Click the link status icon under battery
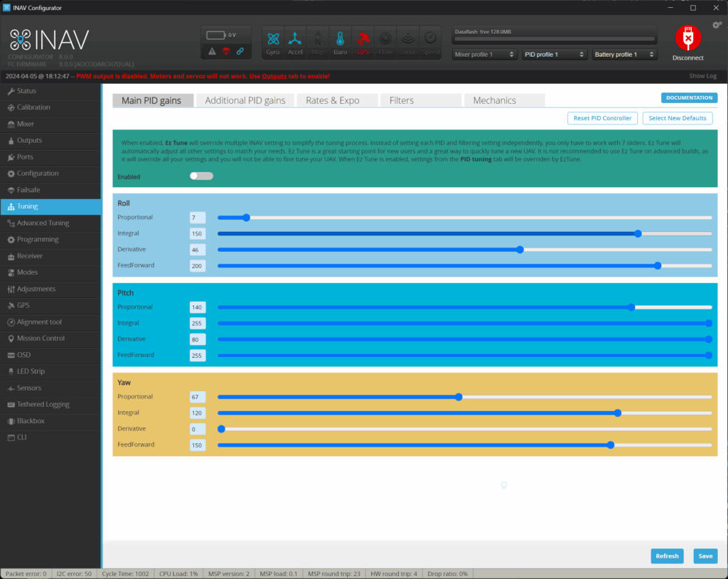This screenshot has width=728, height=579. [240, 51]
